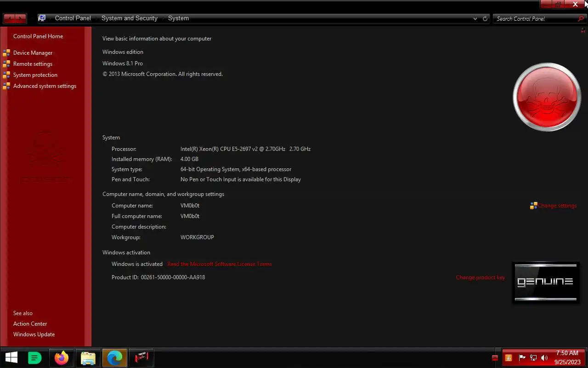This screenshot has height=368, width=588.
Task: Refresh the Control Panel page
Action: click(x=485, y=19)
